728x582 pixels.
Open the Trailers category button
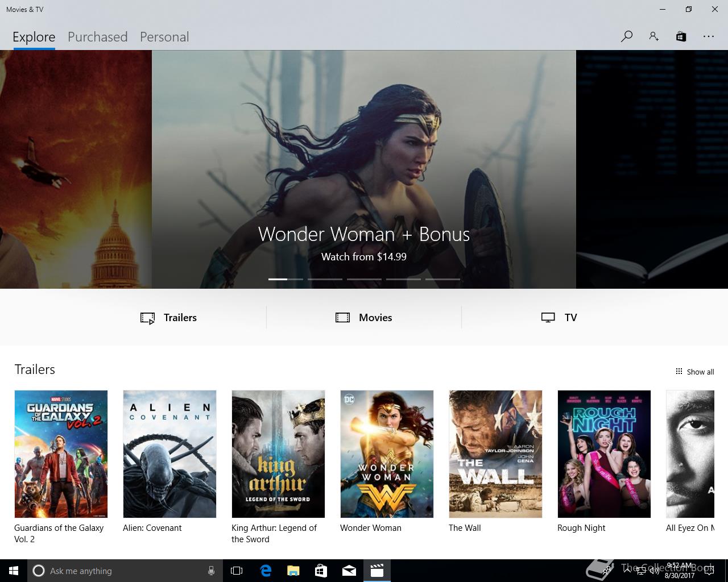click(169, 318)
